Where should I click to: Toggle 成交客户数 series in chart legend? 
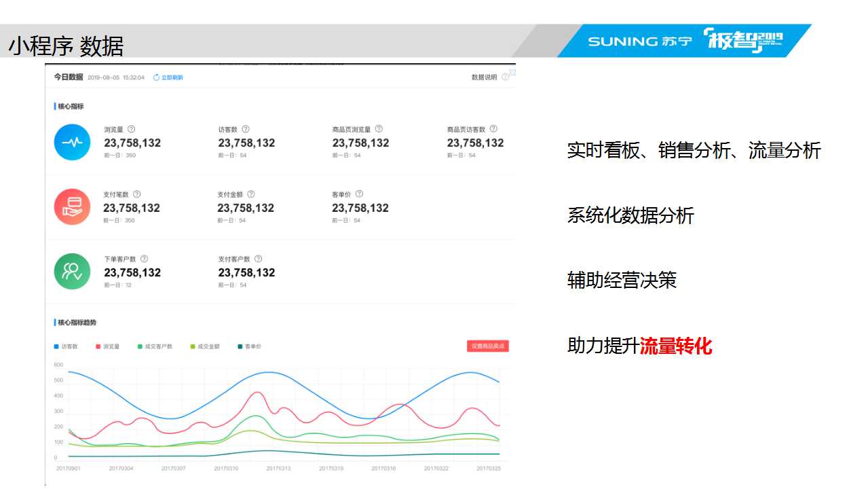pyautogui.click(x=155, y=346)
